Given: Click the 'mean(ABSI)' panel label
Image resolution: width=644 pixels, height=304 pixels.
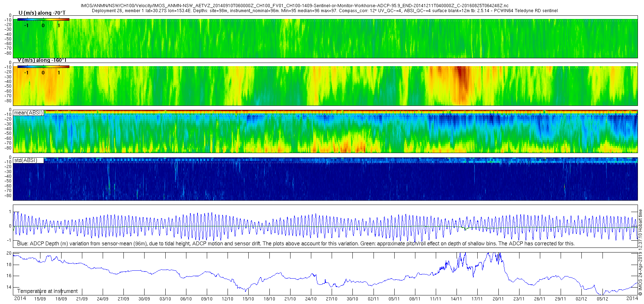Looking at the screenshot, I should tap(29, 113).
